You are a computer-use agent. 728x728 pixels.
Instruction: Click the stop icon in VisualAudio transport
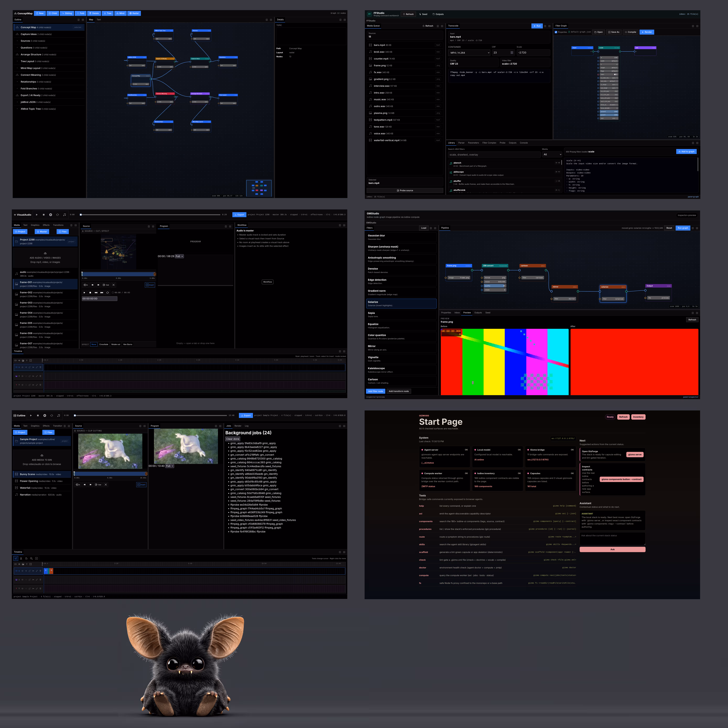pyautogui.click(x=44, y=215)
